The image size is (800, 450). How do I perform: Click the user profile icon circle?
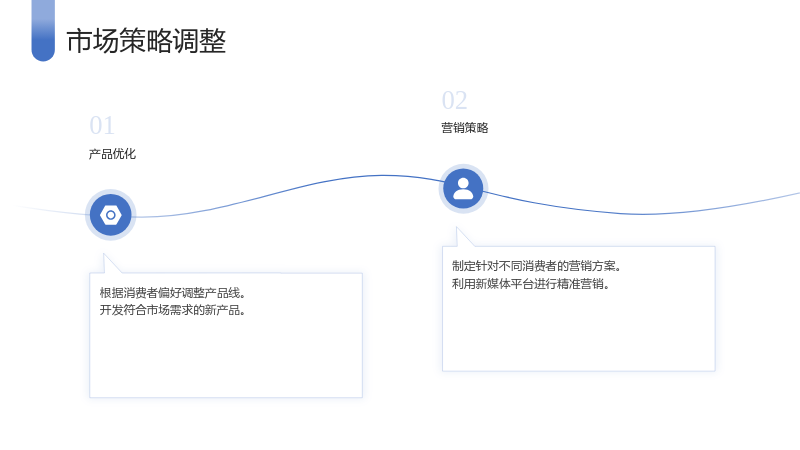click(463, 189)
